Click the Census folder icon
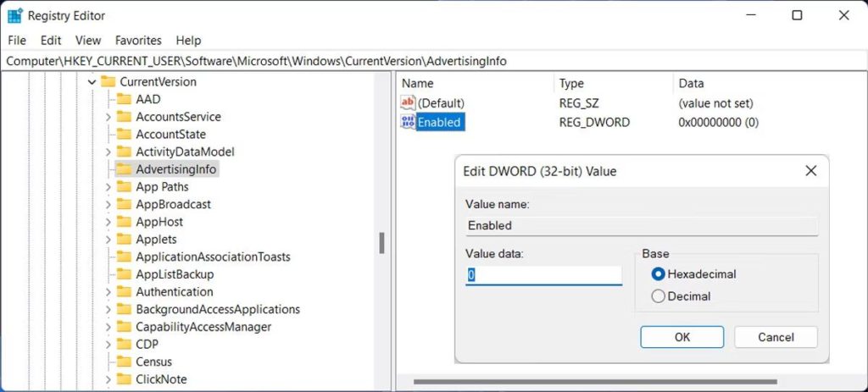Viewport: 868px width, 392px height. 124,362
